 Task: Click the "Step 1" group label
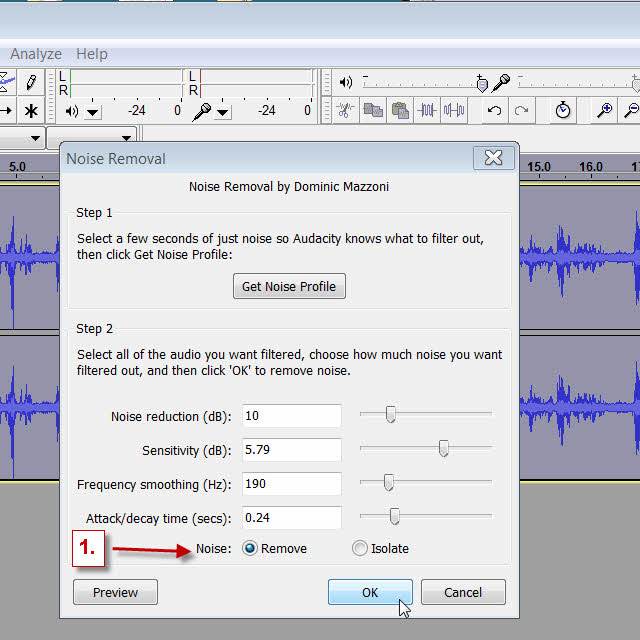click(x=94, y=213)
